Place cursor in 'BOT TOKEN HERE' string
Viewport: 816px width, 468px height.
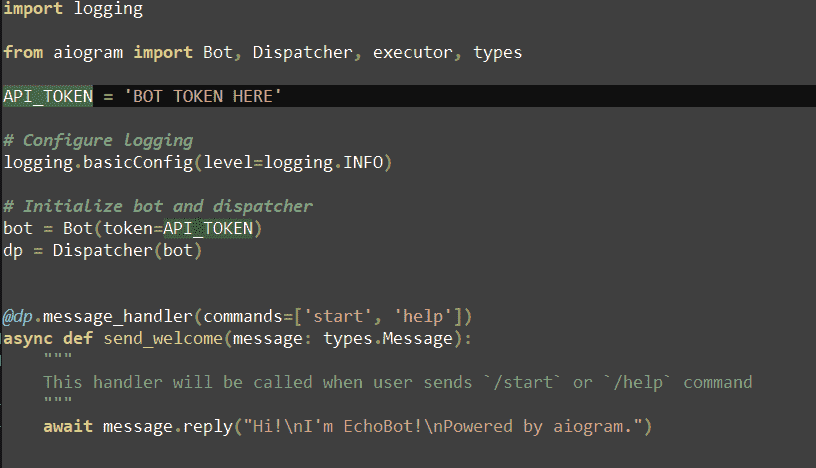(x=203, y=96)
